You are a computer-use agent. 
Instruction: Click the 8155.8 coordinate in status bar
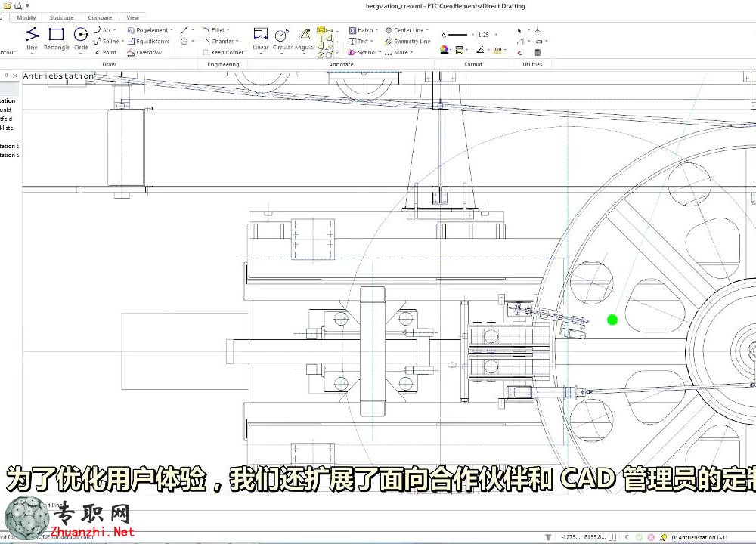click(x=593, y=536)
